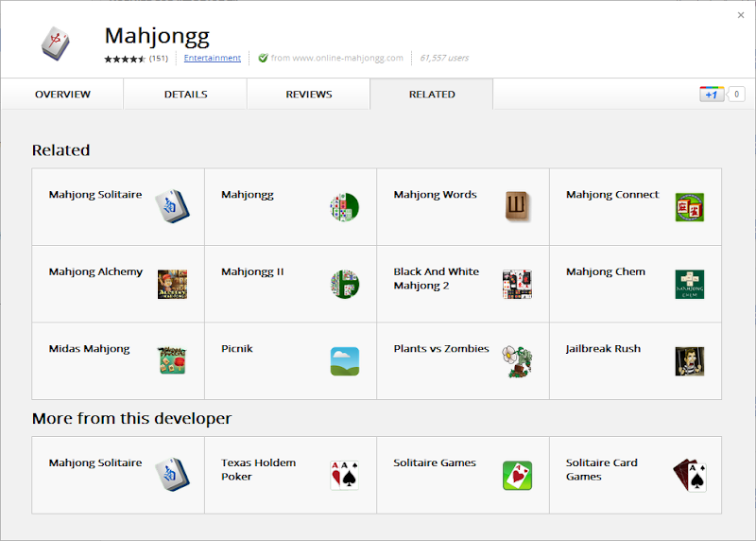Open the Reviews tab
Image resolution: width=756 pixels, height=541 pixels.
[309, 95]
